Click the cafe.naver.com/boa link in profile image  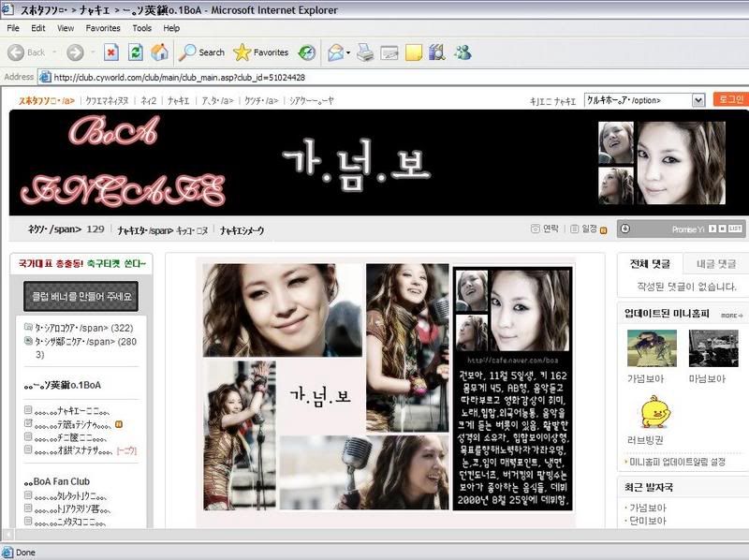(512, 361)
